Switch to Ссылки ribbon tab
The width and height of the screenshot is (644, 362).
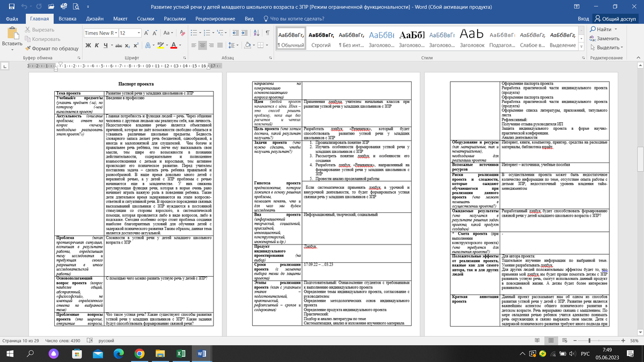(x=145, y=18)
